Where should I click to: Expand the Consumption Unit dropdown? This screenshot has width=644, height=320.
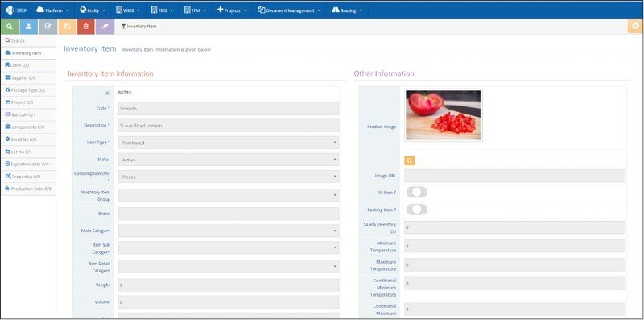(229, 177)
